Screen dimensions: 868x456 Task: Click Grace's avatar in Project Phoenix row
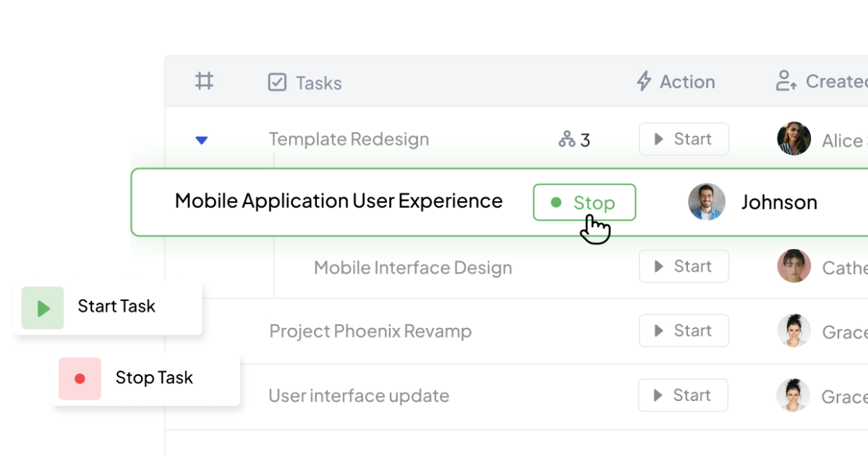pos(793,331)
